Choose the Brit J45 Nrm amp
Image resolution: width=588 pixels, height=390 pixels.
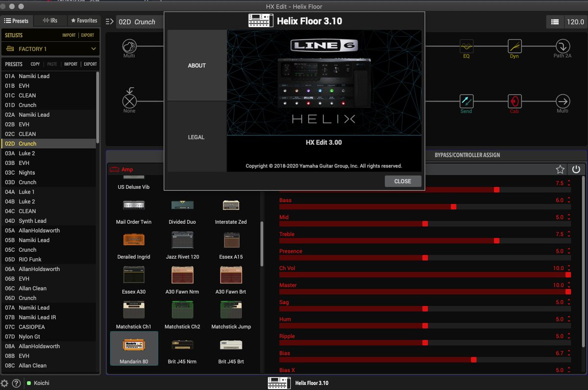(x=182, y=351)
